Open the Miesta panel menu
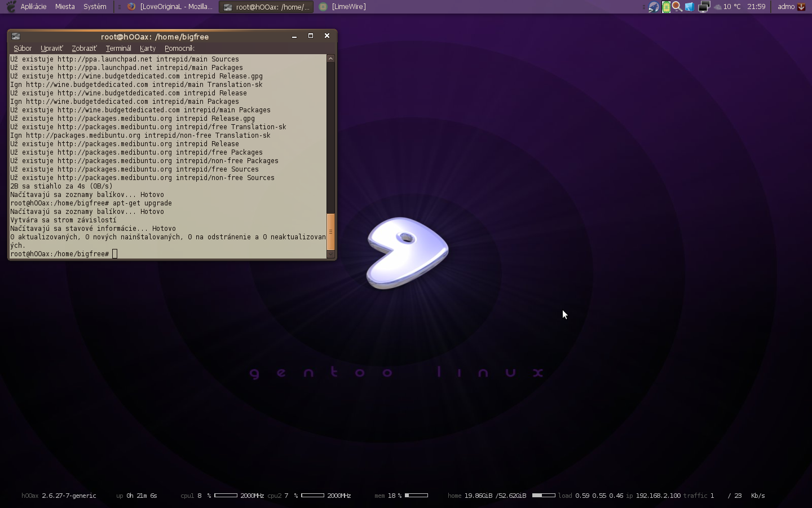812x508 pixels. coord(65,7)
